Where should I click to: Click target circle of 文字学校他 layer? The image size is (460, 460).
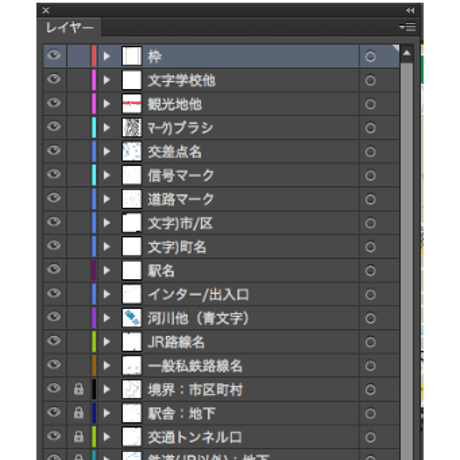pos(370,80)
